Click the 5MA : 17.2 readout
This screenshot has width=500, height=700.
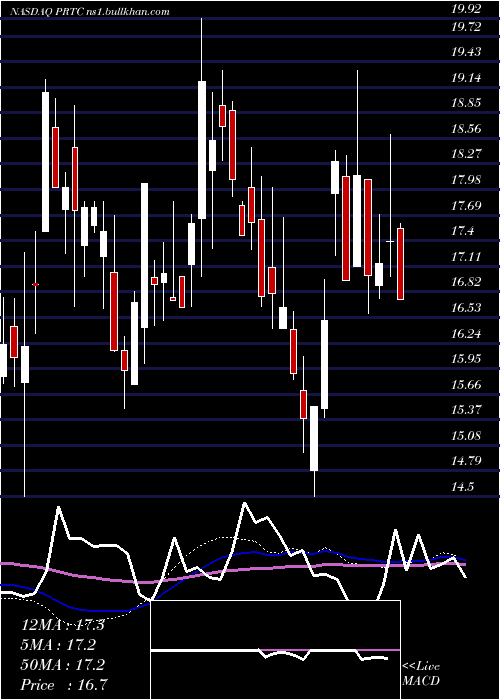click(58, 645)
